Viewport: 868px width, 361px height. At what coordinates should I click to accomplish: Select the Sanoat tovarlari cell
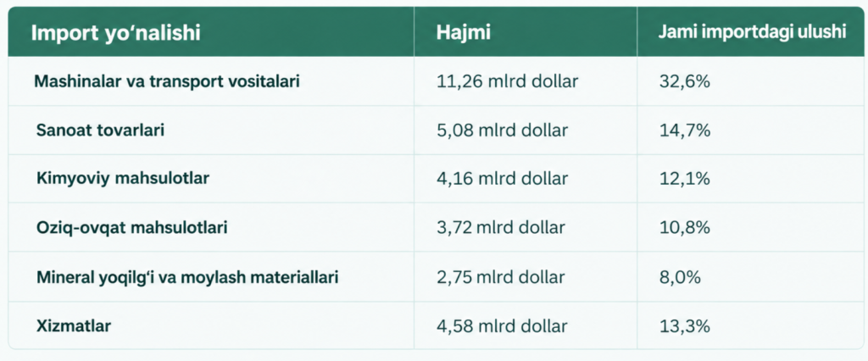click(100, 131)
